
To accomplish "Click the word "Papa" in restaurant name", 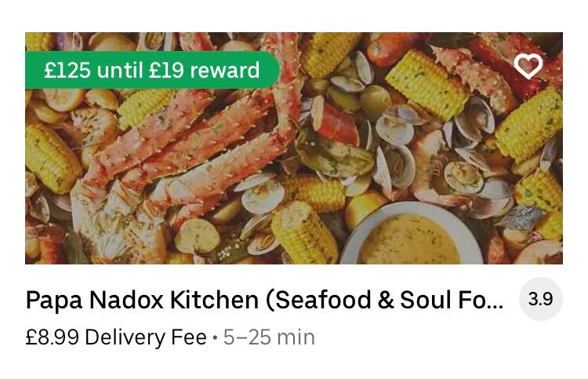I will point(54,301).
